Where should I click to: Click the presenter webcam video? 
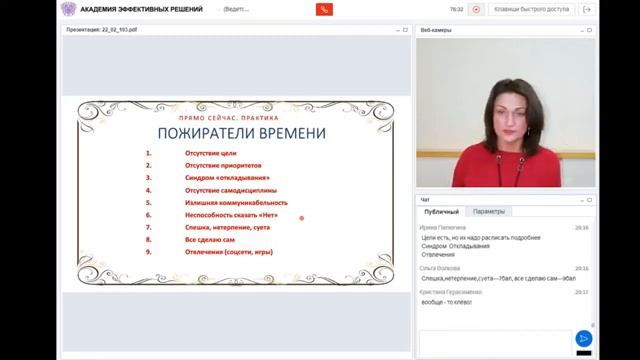click(x=505, y=113)
